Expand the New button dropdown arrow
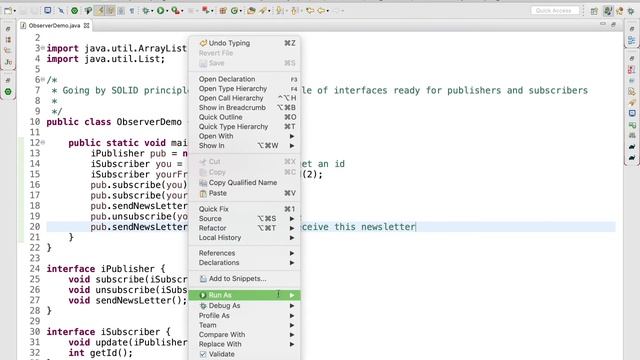This screenshot has height=360, width=640. tap(15, 11)
